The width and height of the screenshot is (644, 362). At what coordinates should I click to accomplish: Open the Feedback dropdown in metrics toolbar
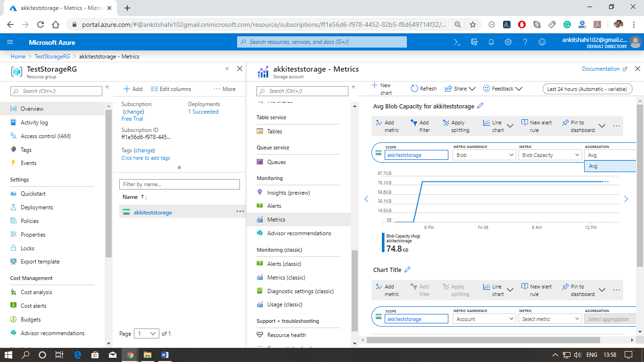click(x=503, y=89)
